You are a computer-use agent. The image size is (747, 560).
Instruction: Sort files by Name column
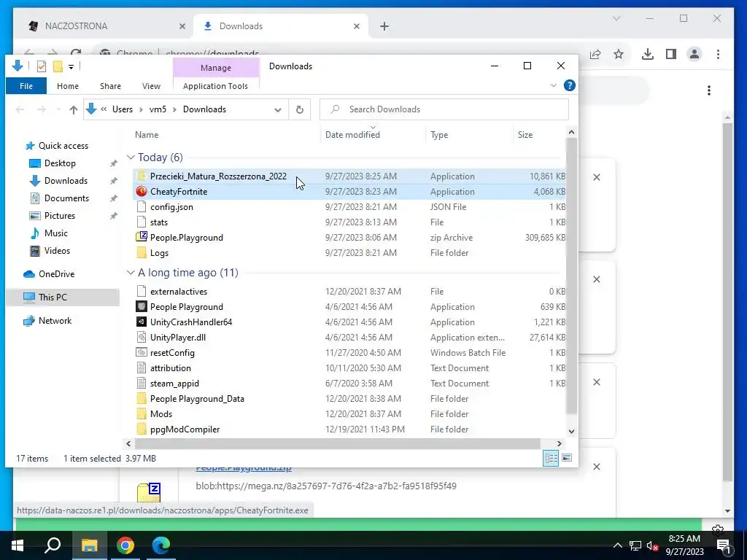[x=147, y=135]
